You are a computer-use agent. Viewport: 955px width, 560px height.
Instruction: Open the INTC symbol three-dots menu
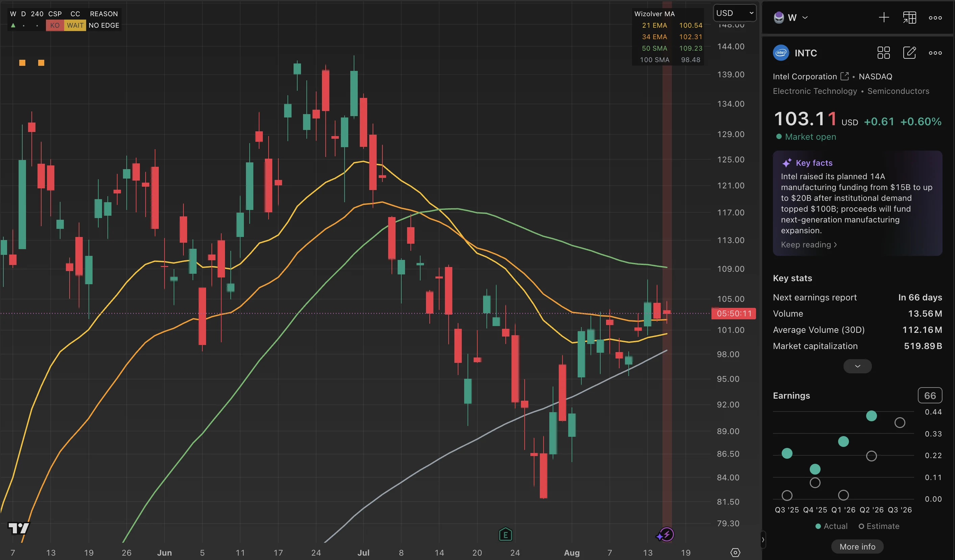coord(935,53)
